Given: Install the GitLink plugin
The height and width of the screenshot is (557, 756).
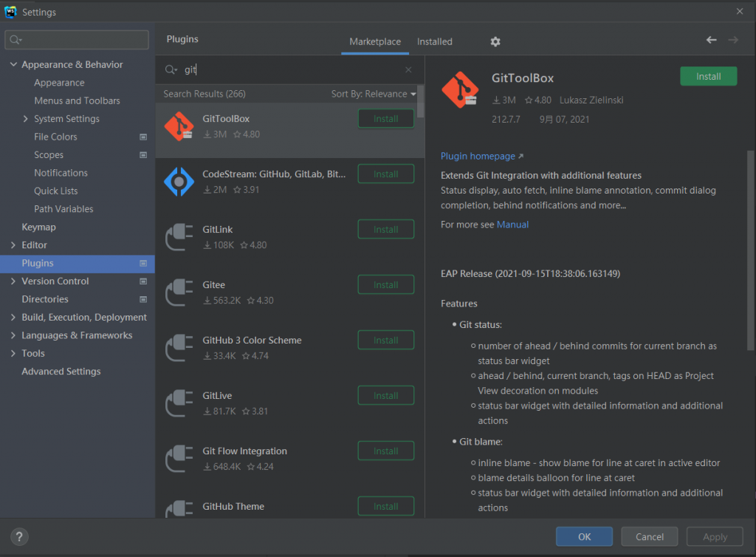Looking at the screenshot, I should point(385,230).
